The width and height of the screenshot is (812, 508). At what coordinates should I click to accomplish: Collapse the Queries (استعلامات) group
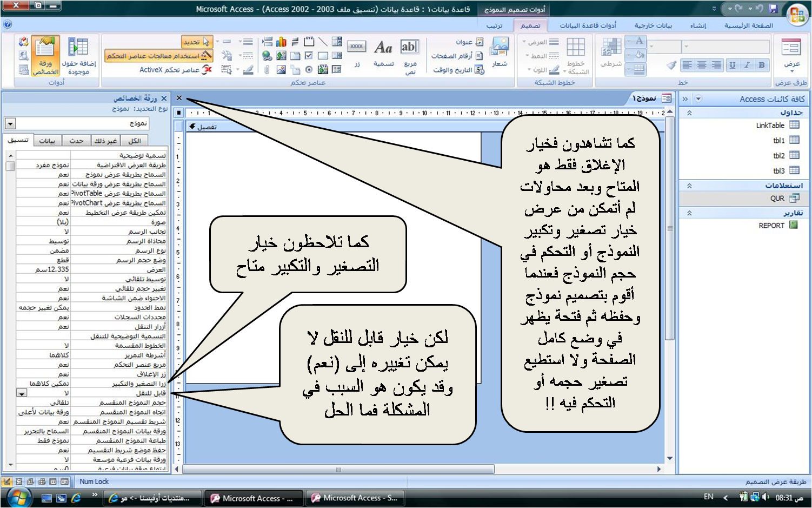pyautogui.click(x=689, y=186)
